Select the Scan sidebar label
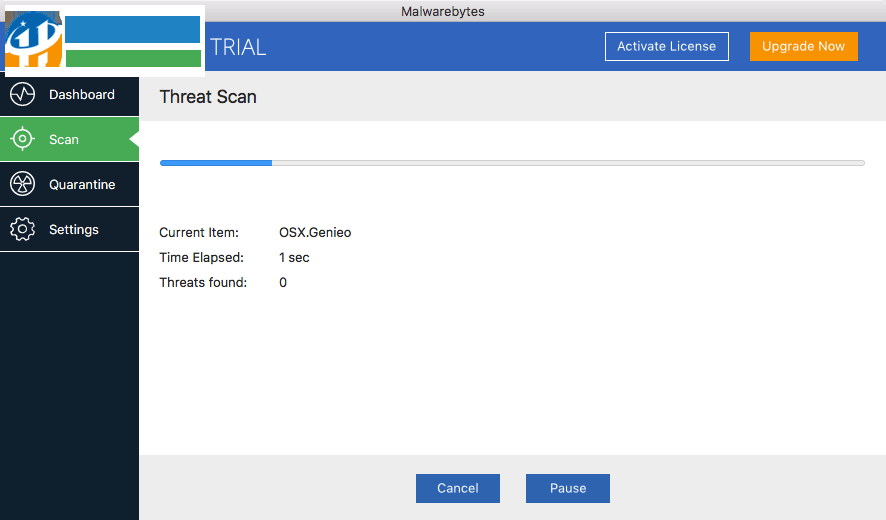 click(64, 140)
